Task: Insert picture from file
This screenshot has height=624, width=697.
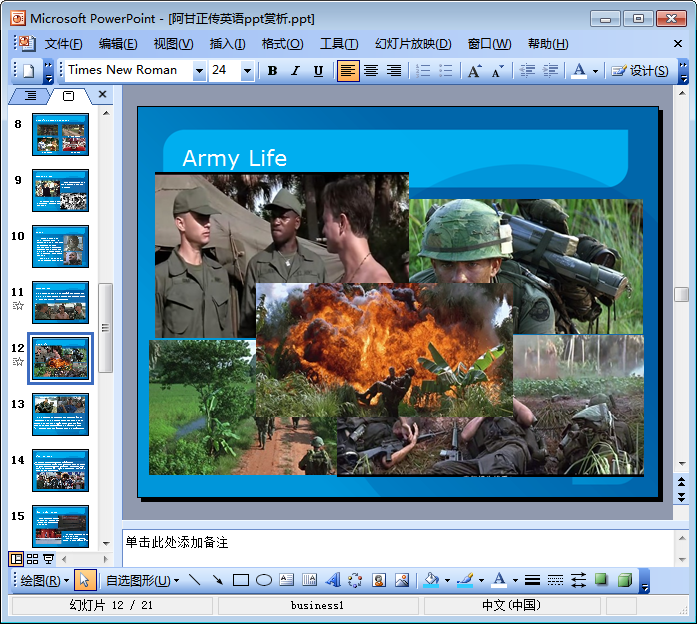Action: point(402,580)
